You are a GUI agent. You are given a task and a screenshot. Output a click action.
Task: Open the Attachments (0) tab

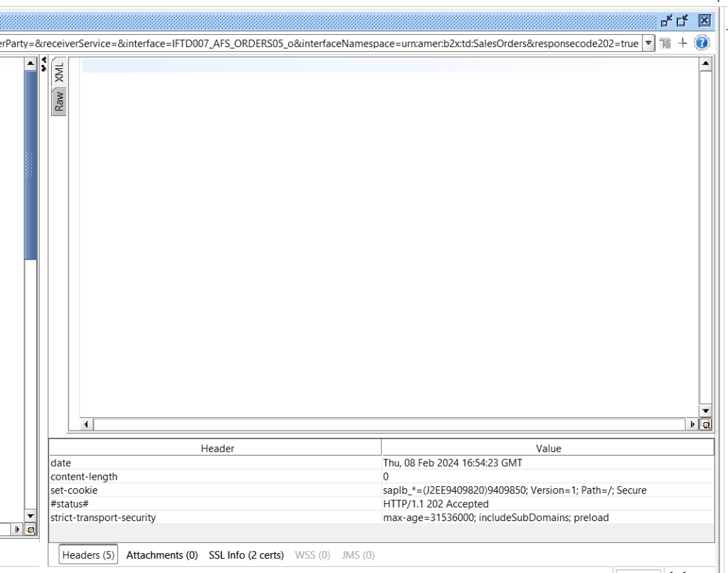coord(162,554)
